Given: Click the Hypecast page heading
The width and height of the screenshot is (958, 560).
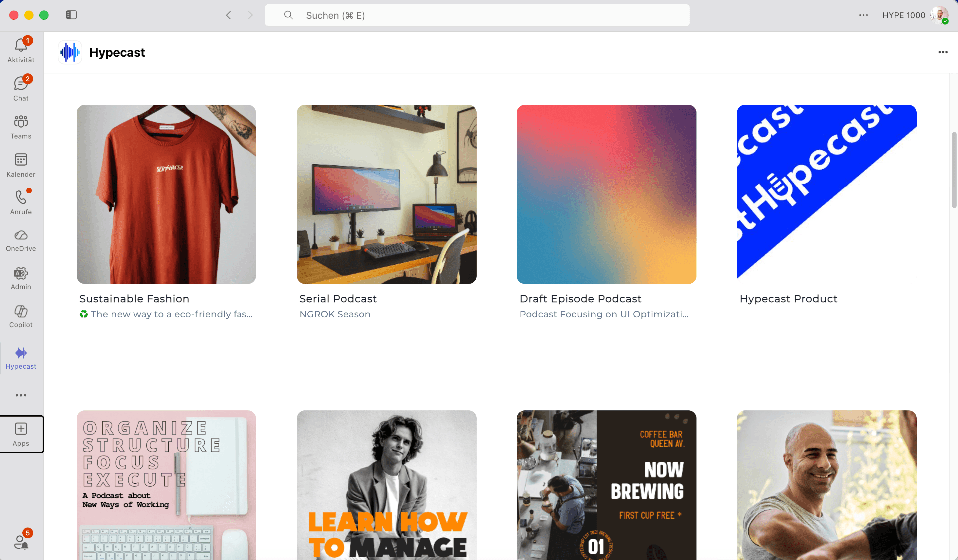Looking at the screenshot, I should pos(117,52).
